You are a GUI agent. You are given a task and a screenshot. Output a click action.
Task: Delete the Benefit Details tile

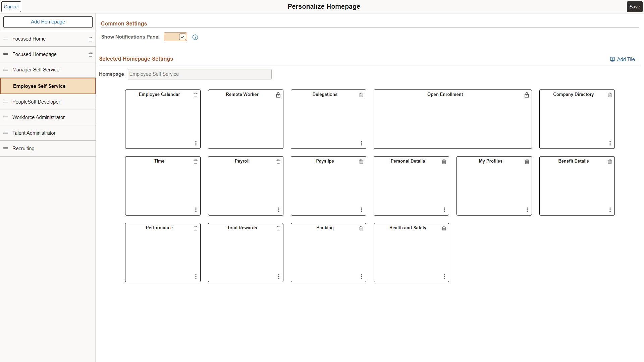610,162
